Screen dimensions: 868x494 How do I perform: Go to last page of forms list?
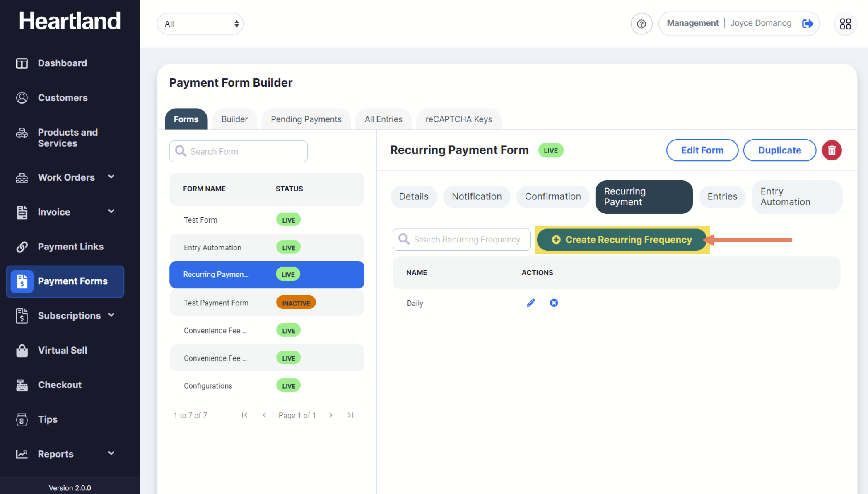tap(350, 415)
